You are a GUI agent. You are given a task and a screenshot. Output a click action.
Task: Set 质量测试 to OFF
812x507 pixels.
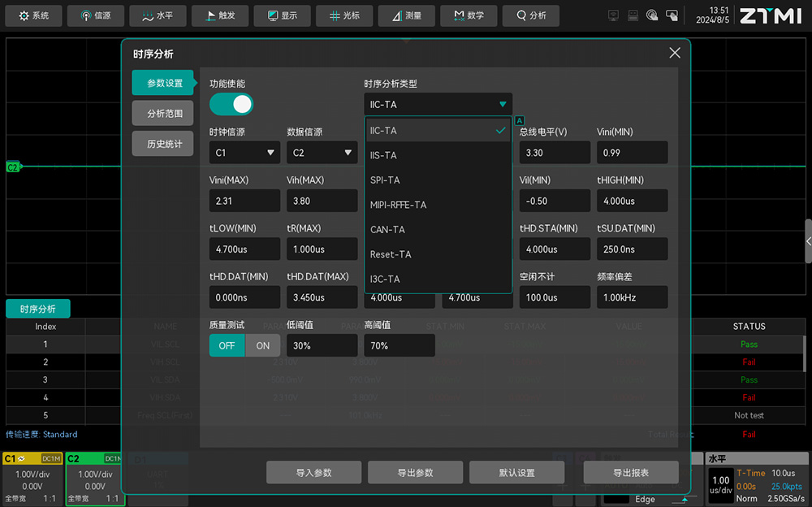227,345
